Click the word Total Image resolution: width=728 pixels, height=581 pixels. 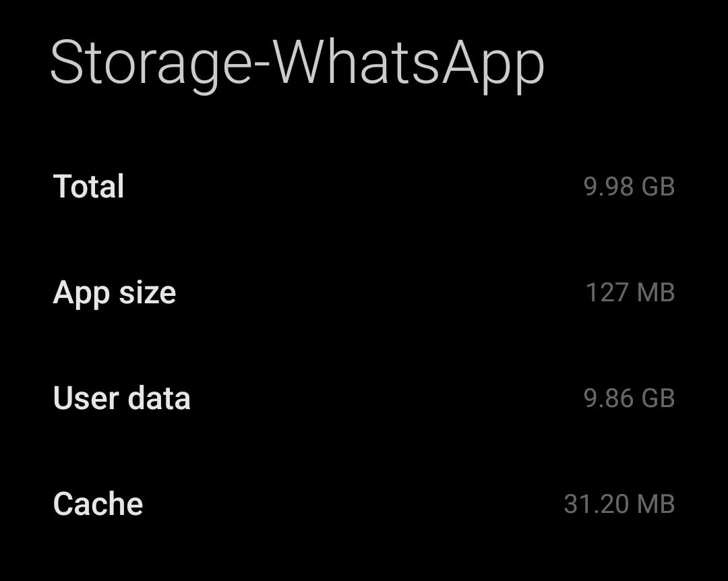point(89,187)
